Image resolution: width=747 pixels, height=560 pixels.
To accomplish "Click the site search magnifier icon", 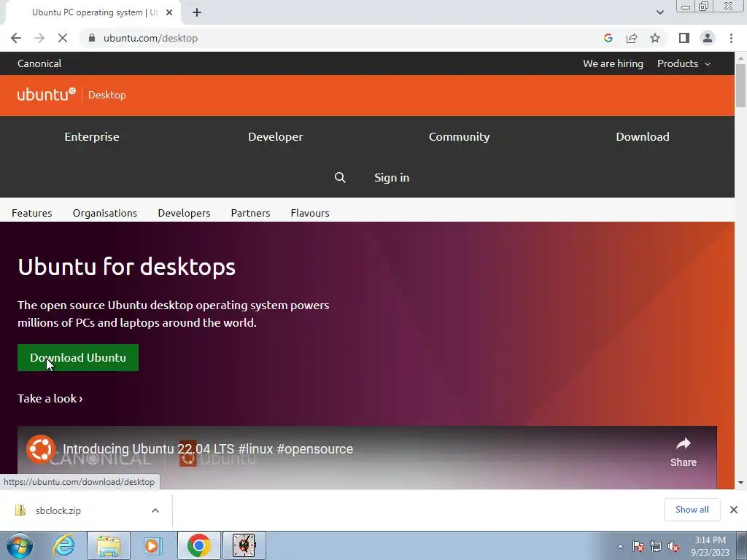I will click(x=340, y=178).
